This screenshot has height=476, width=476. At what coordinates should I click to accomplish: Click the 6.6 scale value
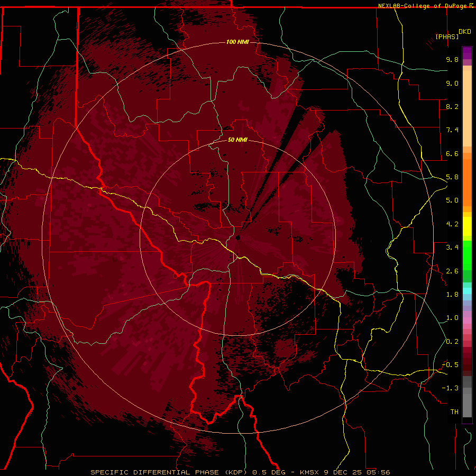click(452, 153)
